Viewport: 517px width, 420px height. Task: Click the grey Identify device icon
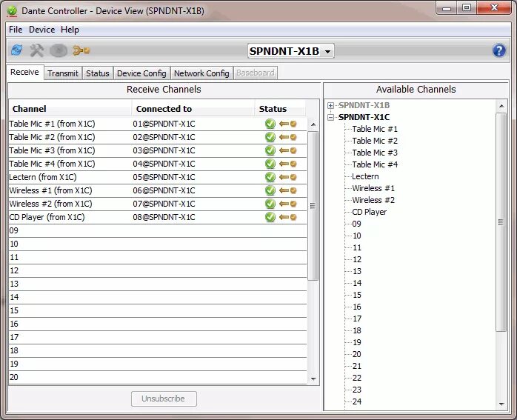click(x=59, y=51)
